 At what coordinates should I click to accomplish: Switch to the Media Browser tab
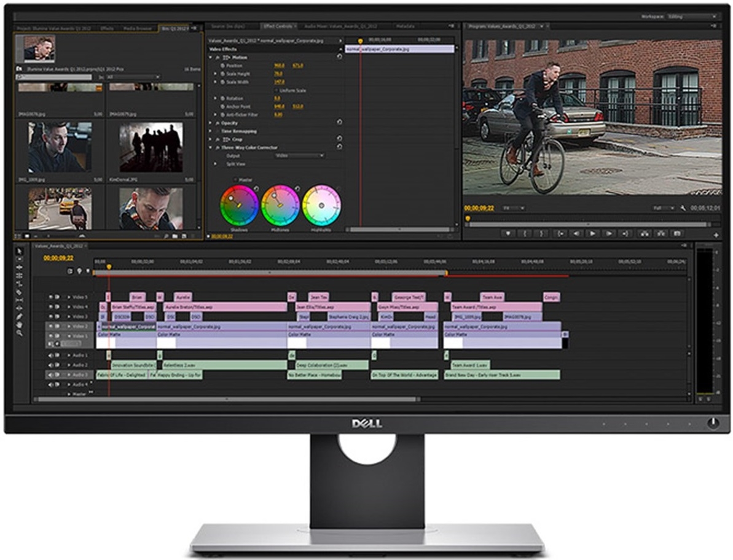(x=138, y=28)
